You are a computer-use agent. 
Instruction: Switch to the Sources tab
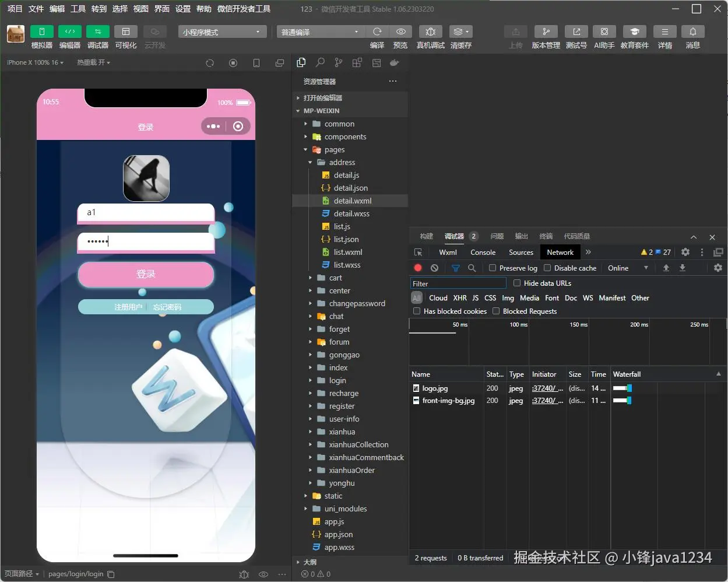click(x=521, y=253)
